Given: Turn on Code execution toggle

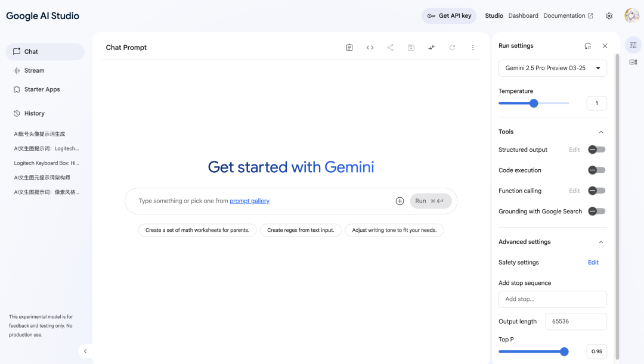Looking at the screenshot, I should pyautogui.click(x=597, y=170).
